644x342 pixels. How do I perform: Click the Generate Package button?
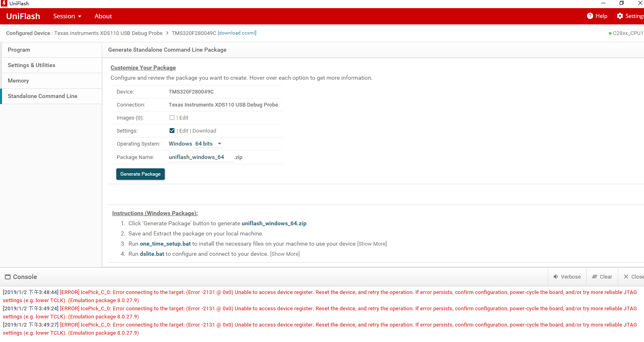coord(140,174)
